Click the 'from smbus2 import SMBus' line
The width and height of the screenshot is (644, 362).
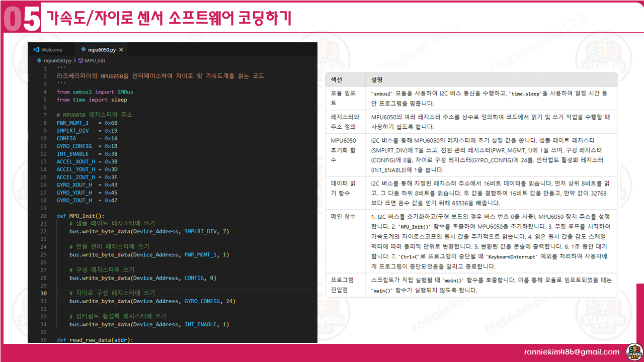pos(95,92)
